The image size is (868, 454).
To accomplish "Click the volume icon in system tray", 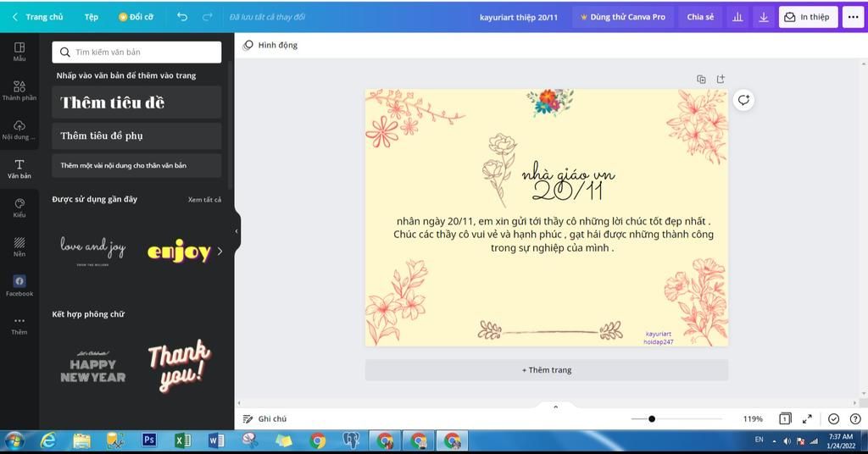I will pyautogui.click(x=787, y=441).
